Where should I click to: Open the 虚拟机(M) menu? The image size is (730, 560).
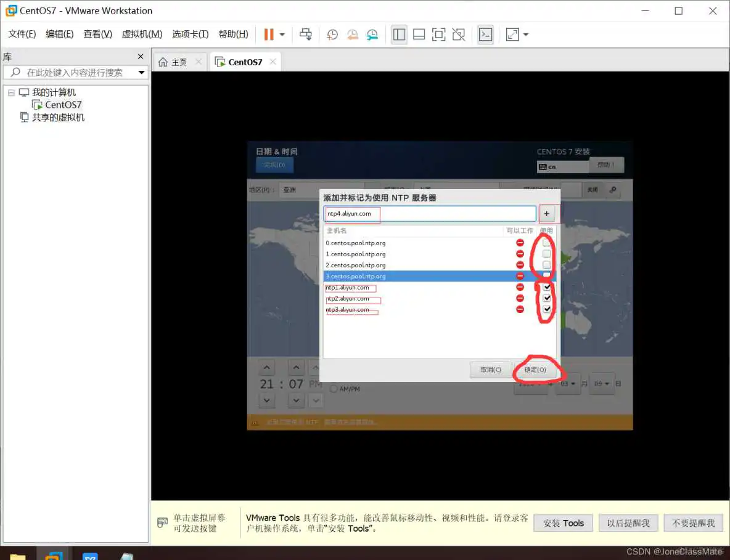[x=142, y=34]
